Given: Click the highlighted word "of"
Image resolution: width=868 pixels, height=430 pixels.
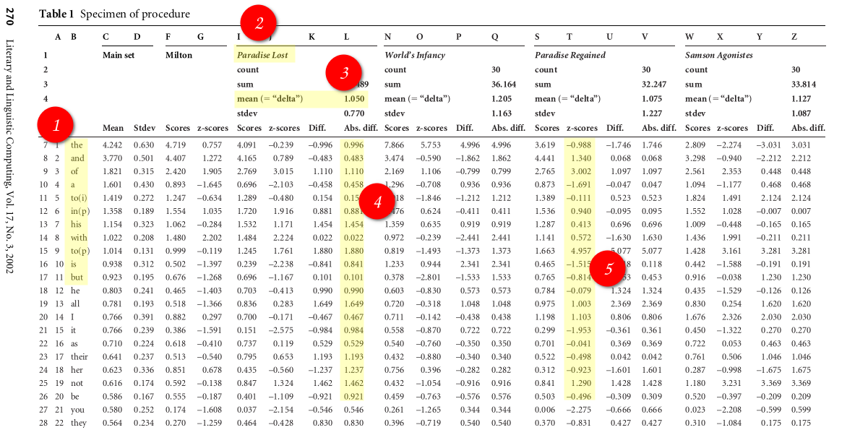Looking at the screenshot, I should coord(74,172).
